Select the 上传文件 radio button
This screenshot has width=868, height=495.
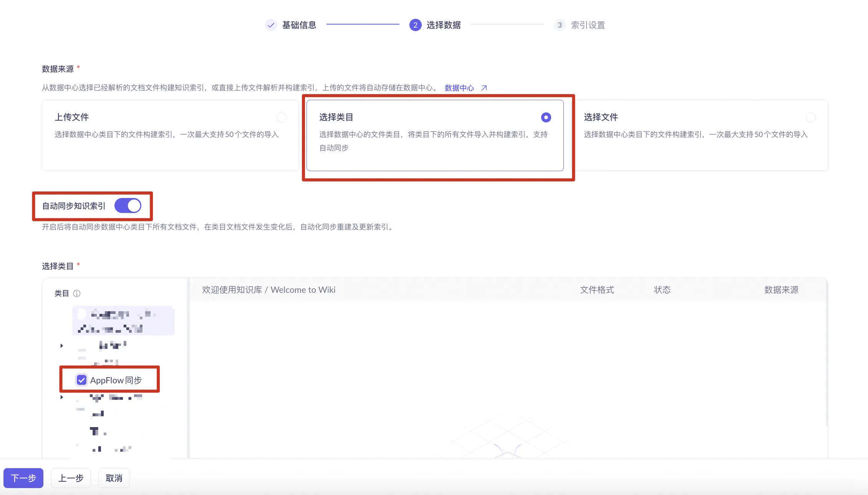tap(282, 117)
